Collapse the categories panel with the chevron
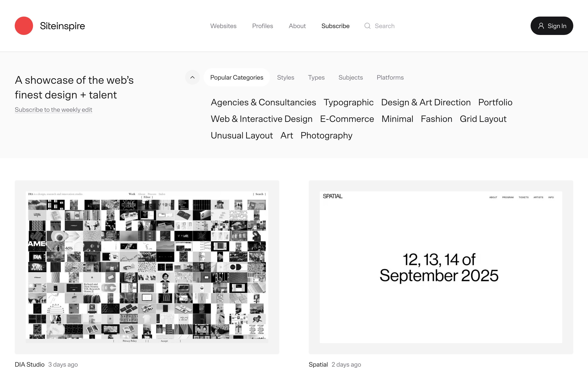The height and width of the screenshot is (368, 588). tap(192, 78)
